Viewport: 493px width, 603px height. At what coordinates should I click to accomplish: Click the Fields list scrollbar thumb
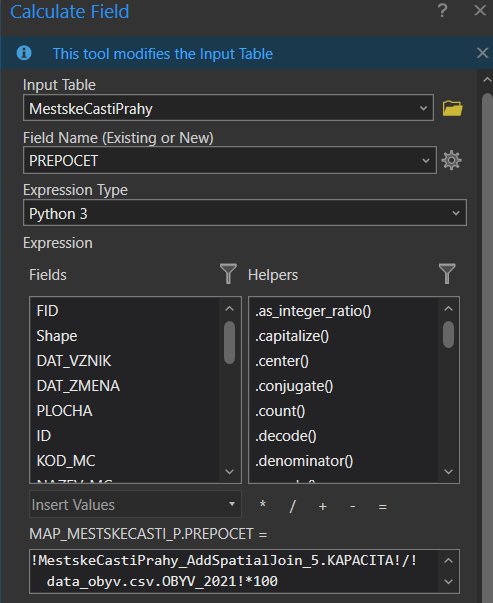point(229,342)
